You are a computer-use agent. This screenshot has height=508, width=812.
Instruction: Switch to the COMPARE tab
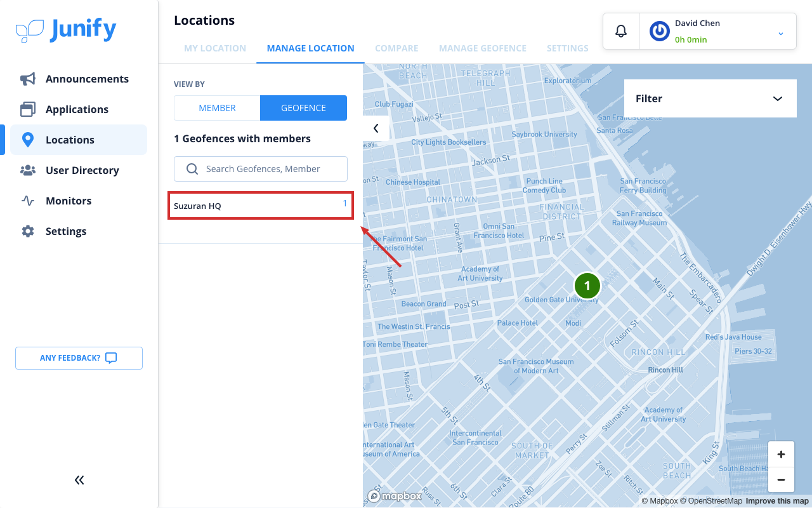point(396,48)
